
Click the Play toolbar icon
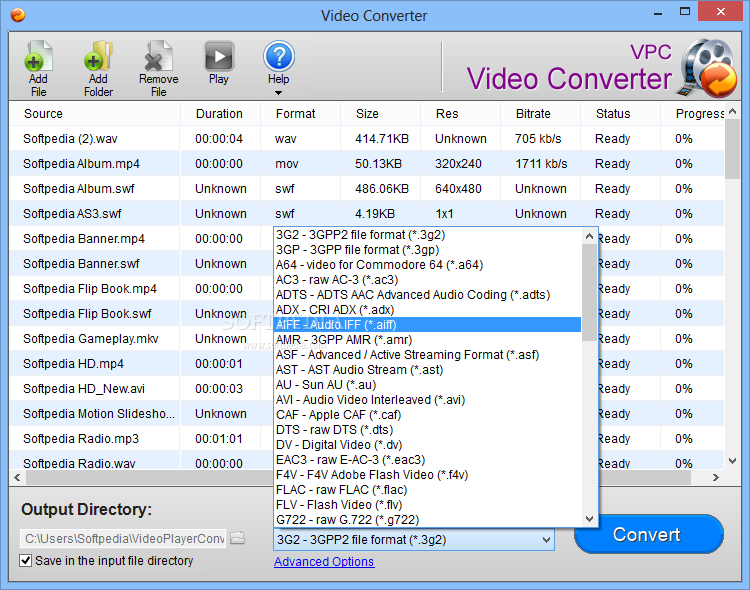(x=219, y=63)
